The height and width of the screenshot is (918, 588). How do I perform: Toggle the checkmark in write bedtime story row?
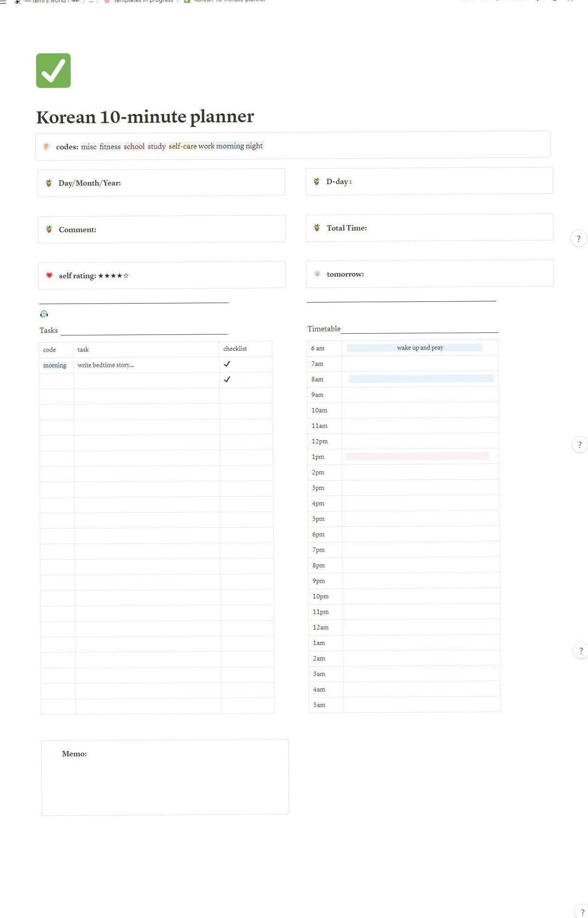227,364
